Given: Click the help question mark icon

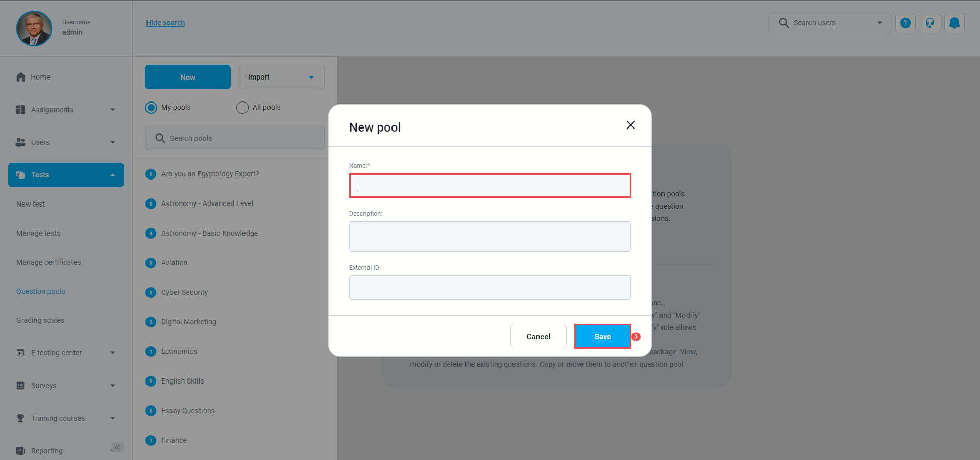Looking at the screenshot, I should (x=905, y=23).
